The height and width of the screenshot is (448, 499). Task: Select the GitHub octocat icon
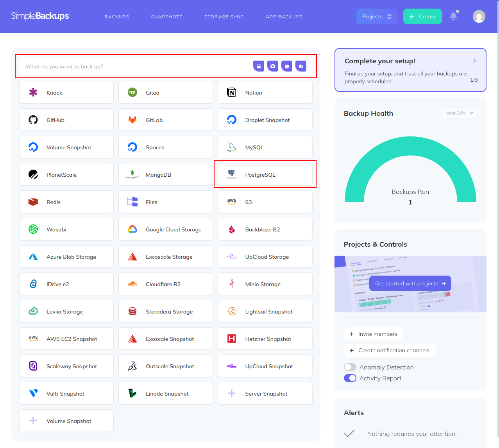tap(33, 120)
